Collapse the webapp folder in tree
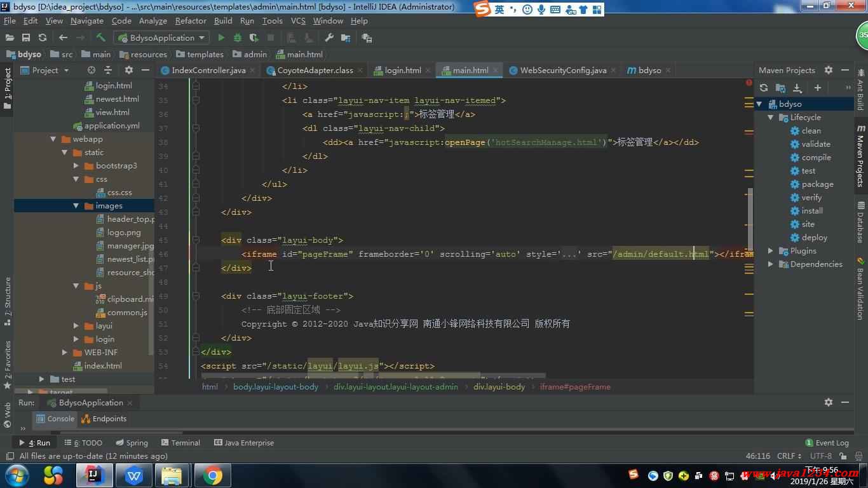868x488 pixels. (x=53, y=139)
